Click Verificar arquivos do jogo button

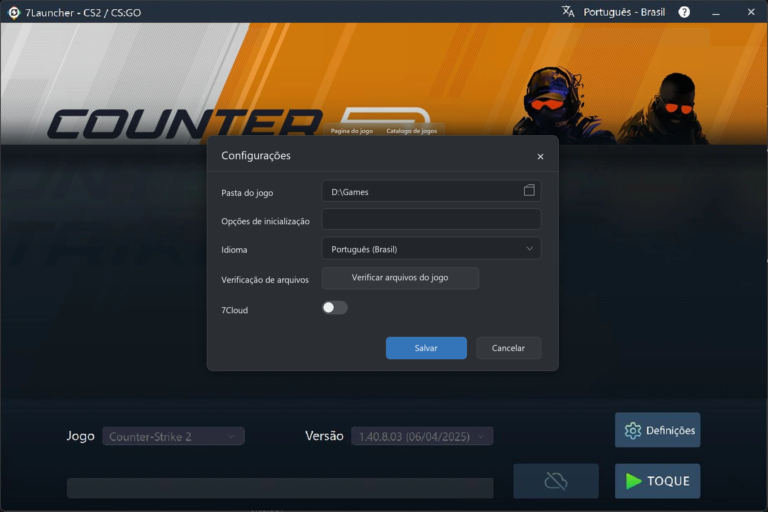(400, 278)
